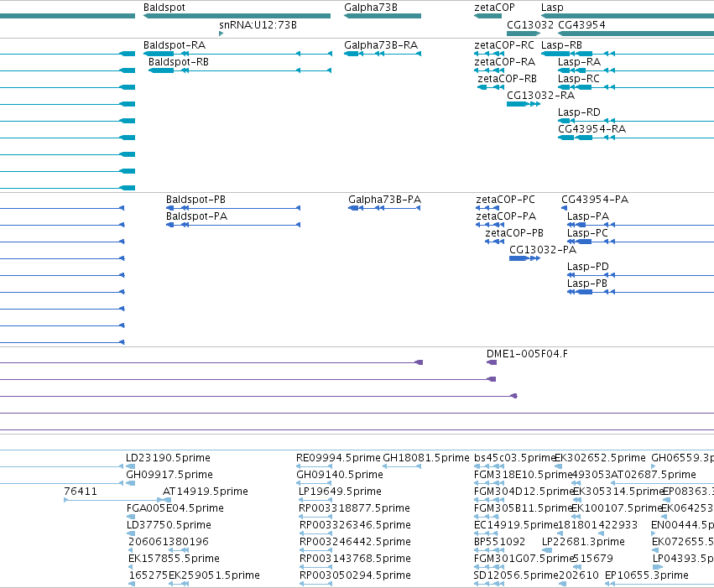Screen dimensions: 714x588
Task: Click the DME1-005F04.F purple feature block
Action: (x=492, y=362)
